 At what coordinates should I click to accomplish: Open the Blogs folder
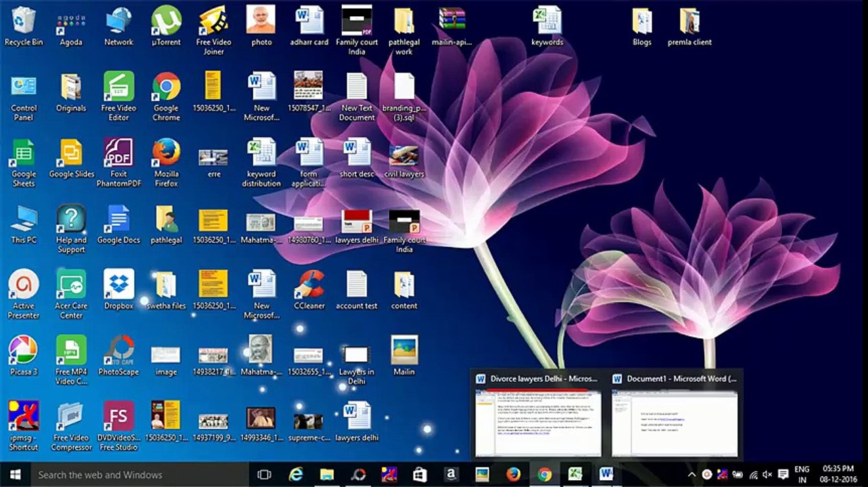[642, 27]
